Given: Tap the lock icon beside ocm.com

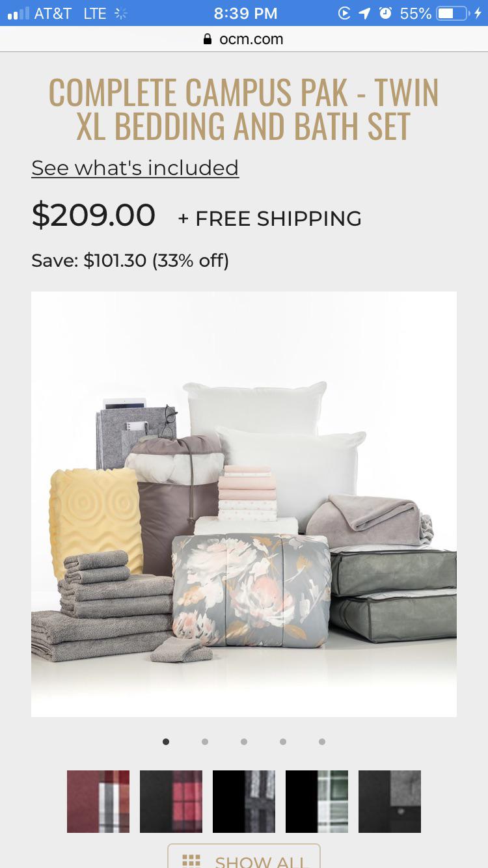Looking at the screenshot, I should click(x=208, y=39).
